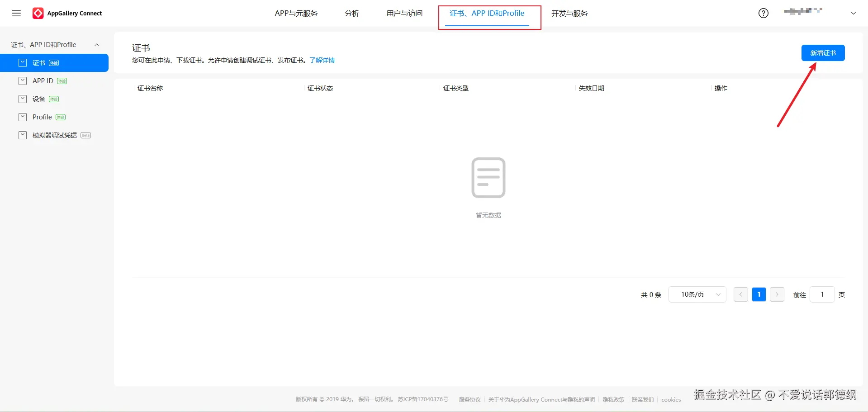Click the 暂无数据 empty state text

pyautogui.click(x=489, y=215)
